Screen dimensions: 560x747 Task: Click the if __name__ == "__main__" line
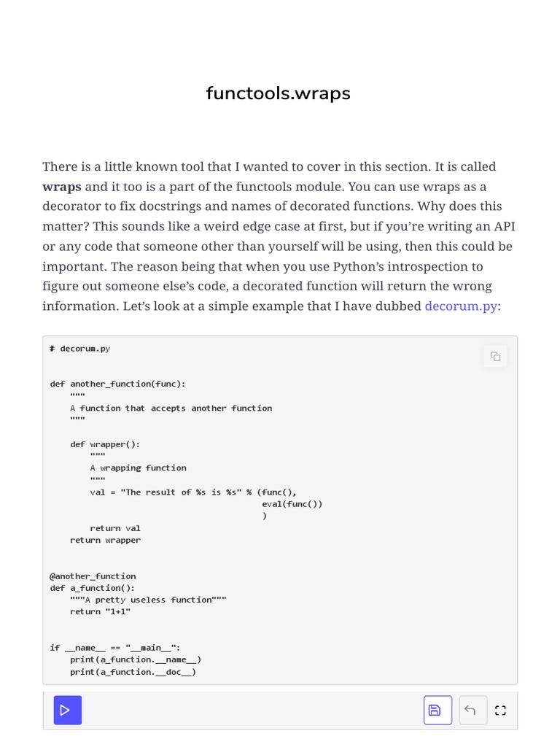(x=114, y=648)
